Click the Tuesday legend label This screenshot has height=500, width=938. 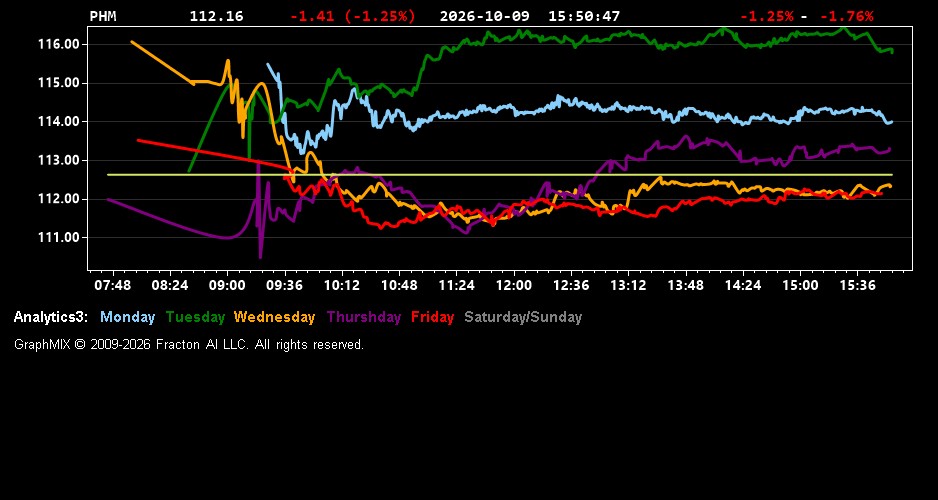(x=195, y=317)
